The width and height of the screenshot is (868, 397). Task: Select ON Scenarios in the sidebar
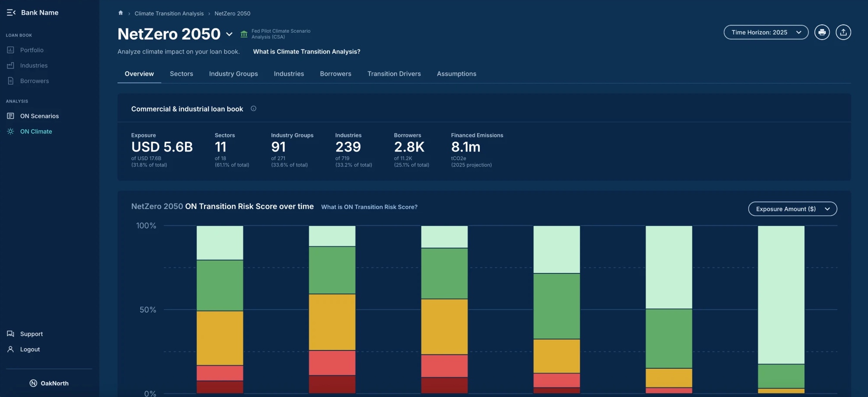(x=39, y=116)
